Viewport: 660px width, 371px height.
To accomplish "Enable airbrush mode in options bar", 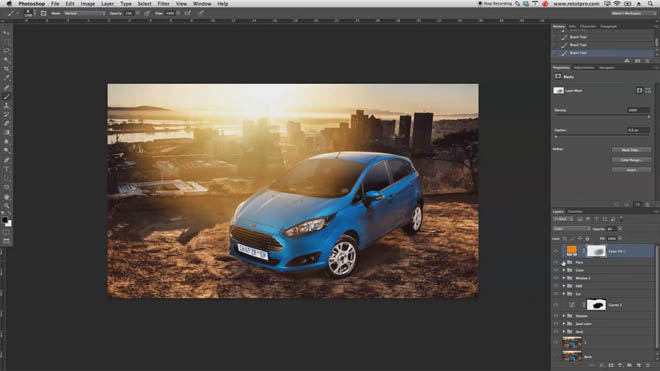I will coord(187,13).
